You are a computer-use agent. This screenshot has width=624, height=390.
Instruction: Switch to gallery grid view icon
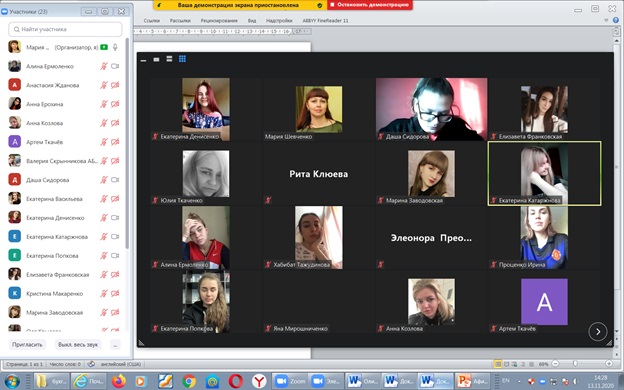(182, 59)
